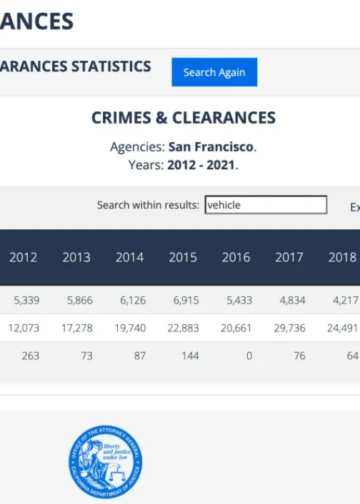This screenshot has height=504, width=360.
Task: Click the Attorney General seal logo
Action: (x=105, y=462)
